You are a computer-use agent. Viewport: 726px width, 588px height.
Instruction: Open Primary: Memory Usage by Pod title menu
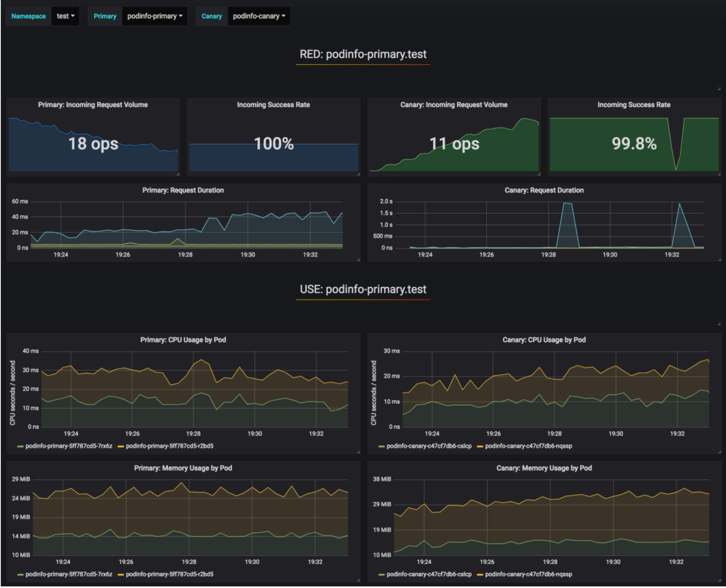point(183,468)
